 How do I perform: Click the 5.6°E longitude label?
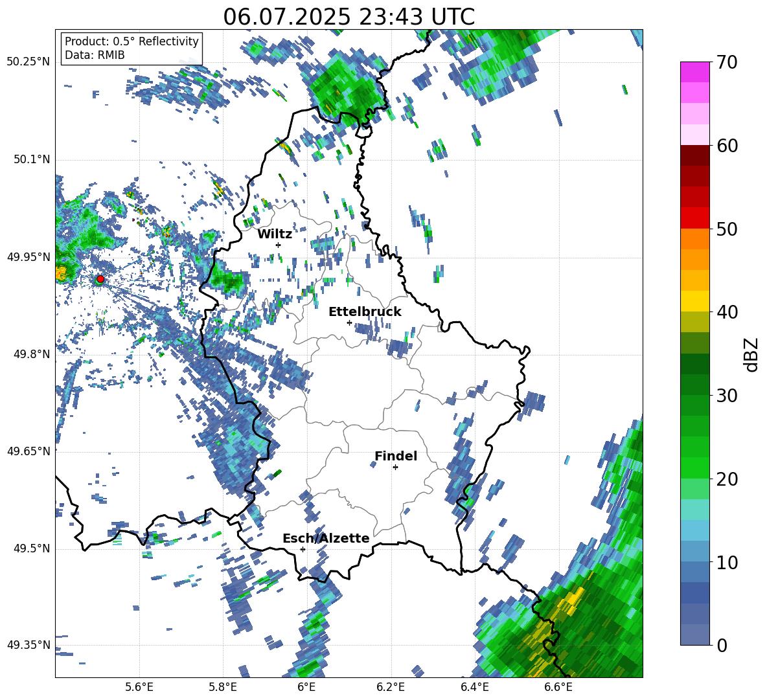click(x=139, y=687)
